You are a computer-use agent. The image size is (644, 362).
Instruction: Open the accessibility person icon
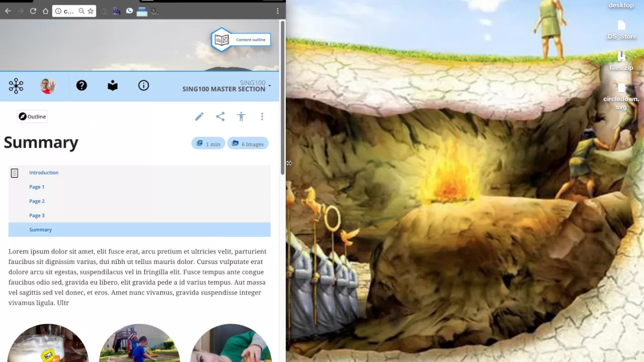pyautogui.click(x=241, y=117)
